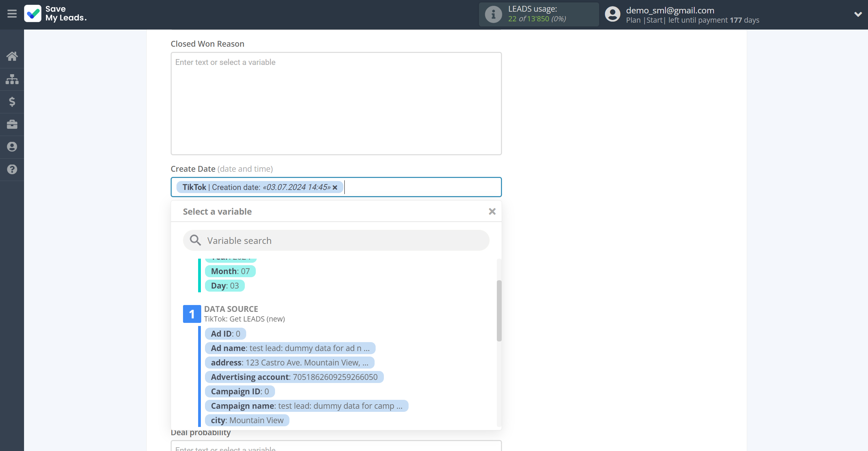
Task: Click the LEADS usage info icon
Action: (x=493, y=14)
